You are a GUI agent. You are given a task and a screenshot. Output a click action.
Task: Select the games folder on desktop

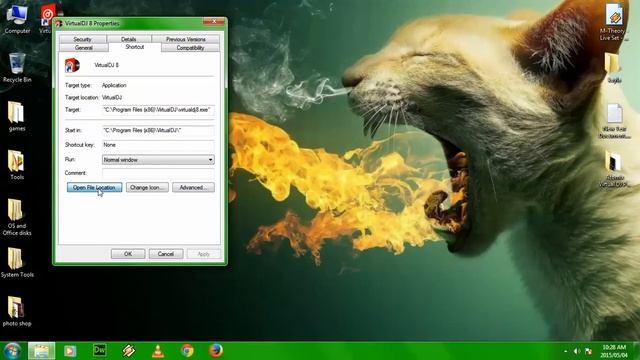pyautogui.click(x=17, y=116)
